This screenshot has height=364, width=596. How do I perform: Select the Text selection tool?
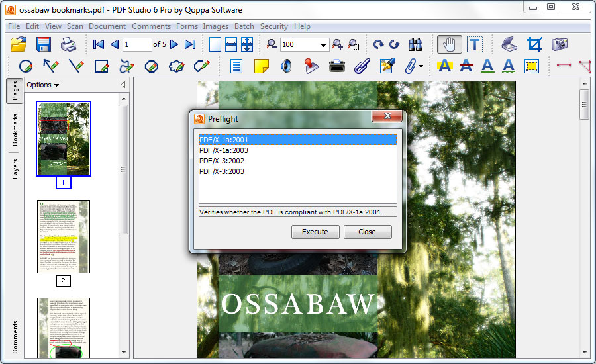click(475, 44)
